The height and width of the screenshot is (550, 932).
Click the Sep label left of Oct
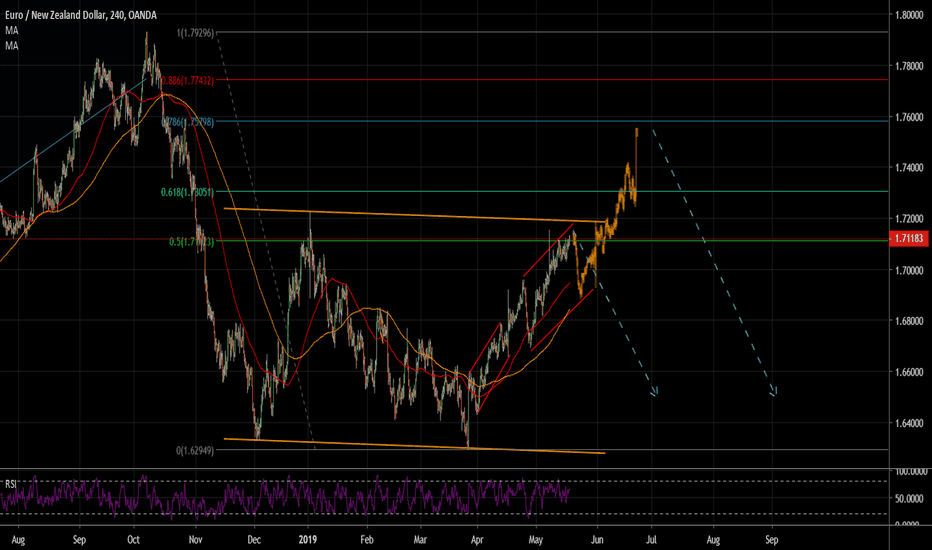tap(79, 540)
